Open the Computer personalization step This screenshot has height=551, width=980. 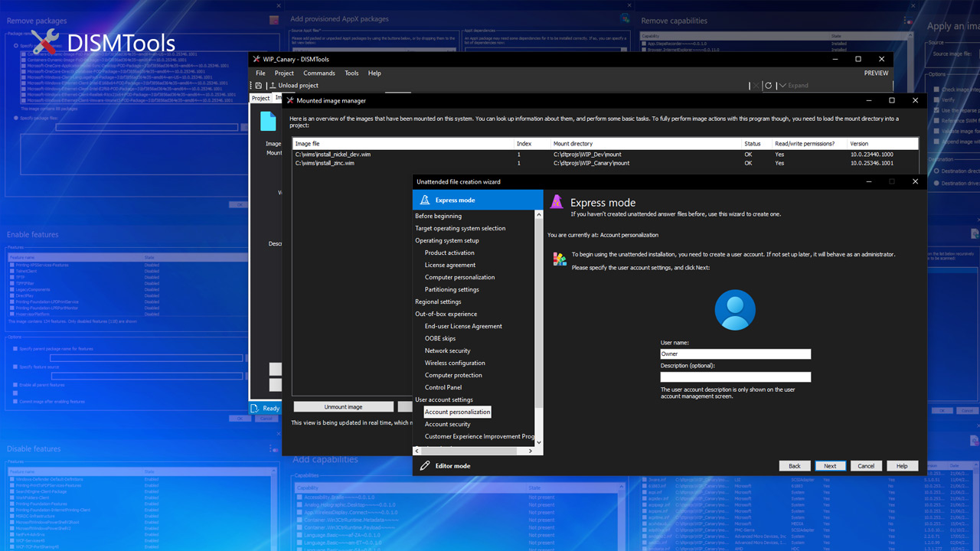click(459, 277)
